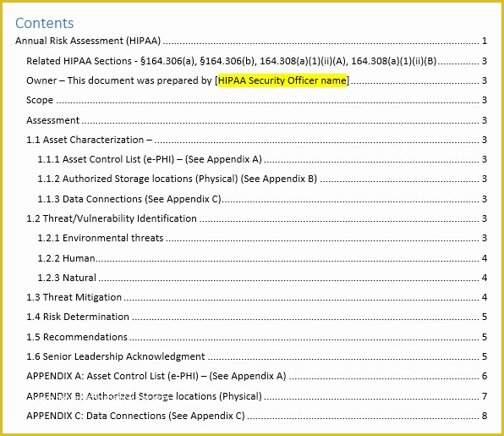Click page number 1 of Annual Risk Assessment

(485, 41)
